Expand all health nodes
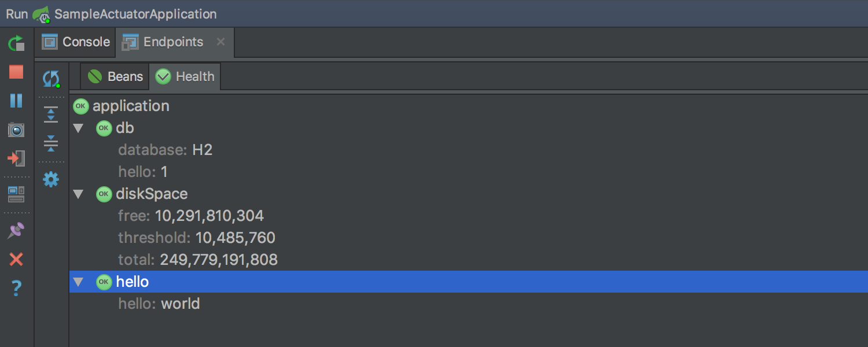 click(x=52, y=115)
